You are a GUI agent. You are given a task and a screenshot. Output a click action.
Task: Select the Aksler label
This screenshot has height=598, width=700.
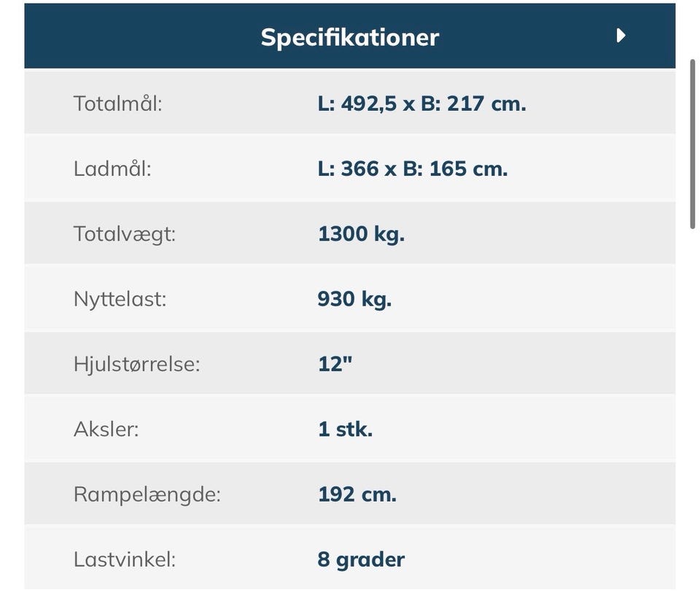[106, 429]
